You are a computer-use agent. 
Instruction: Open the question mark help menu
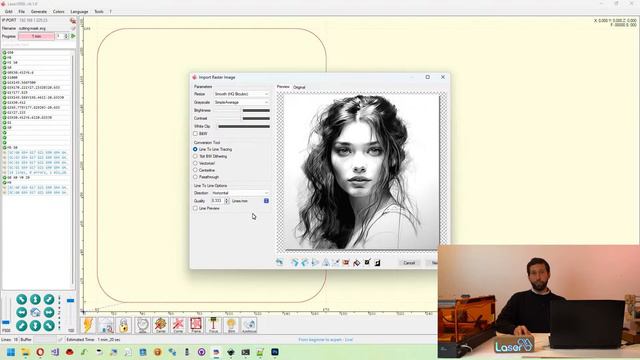tap(110, 12)
